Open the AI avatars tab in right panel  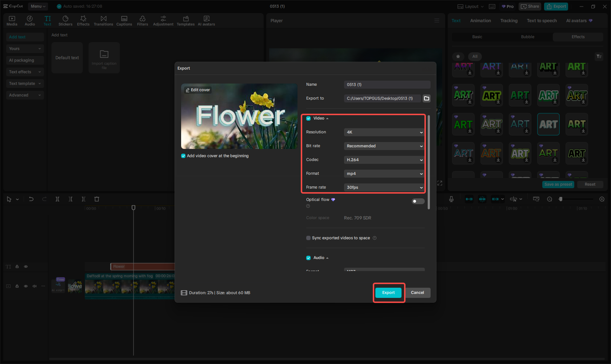pyautogui.click(x=579, y=21)
